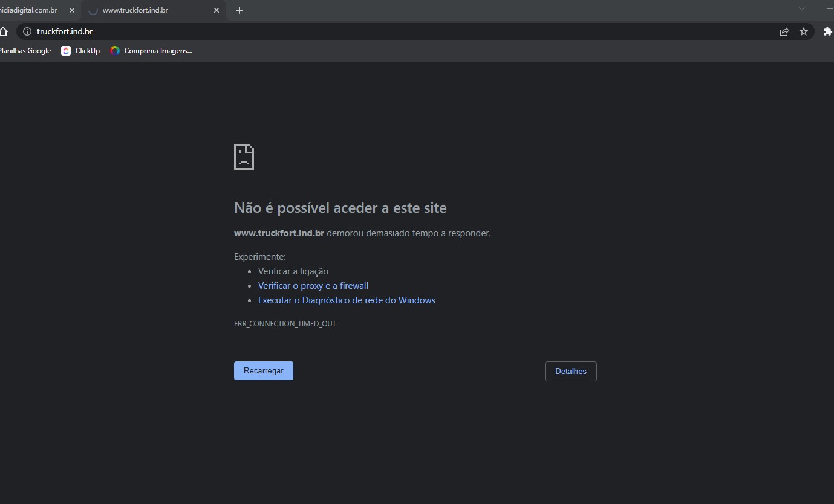Click 'Não é possível aceder a este site' heading
The width and height of the screenshot is (834, 504).
coord(340,208)
